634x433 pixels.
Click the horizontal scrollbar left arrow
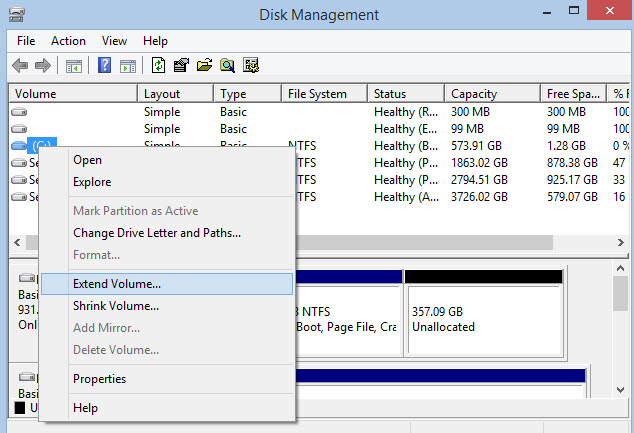(17, 243)
